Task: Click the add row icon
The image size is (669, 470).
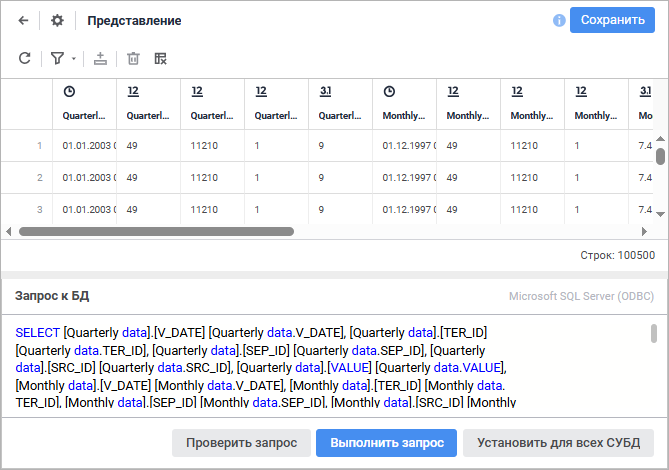Action: [x=100, y=59]
